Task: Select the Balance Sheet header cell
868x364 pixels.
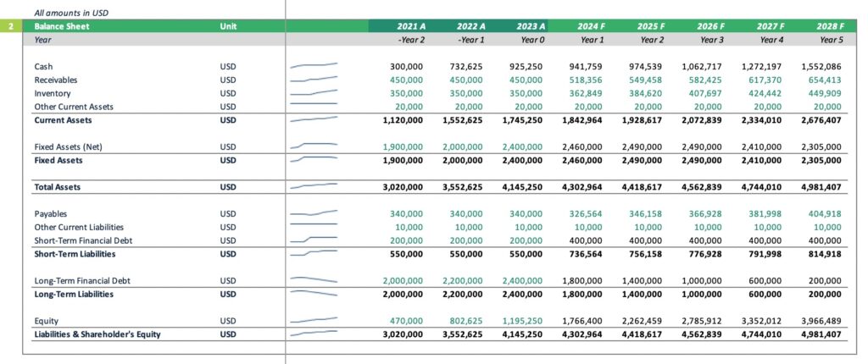Action: pos(61,26)
